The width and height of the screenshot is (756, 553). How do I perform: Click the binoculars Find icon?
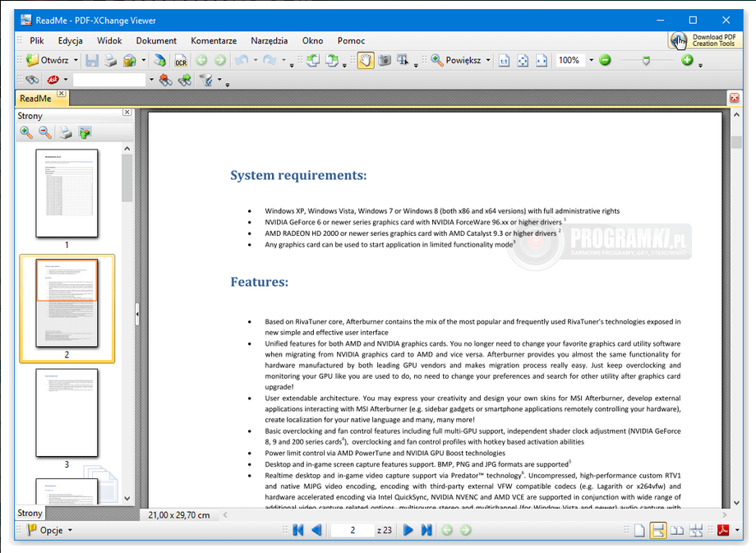click(x=32, y=80)
